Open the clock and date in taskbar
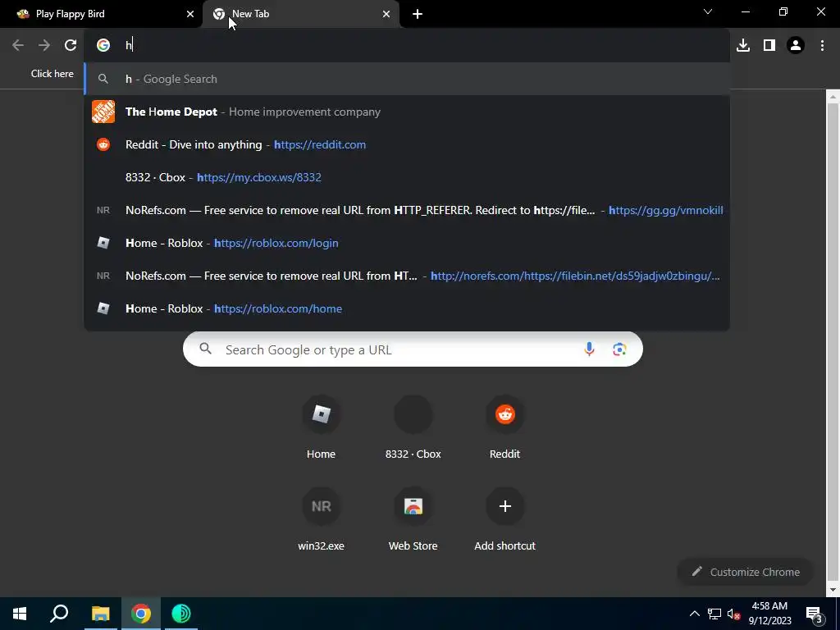This screenshot has width=840, height=630. tap(769, 614)
